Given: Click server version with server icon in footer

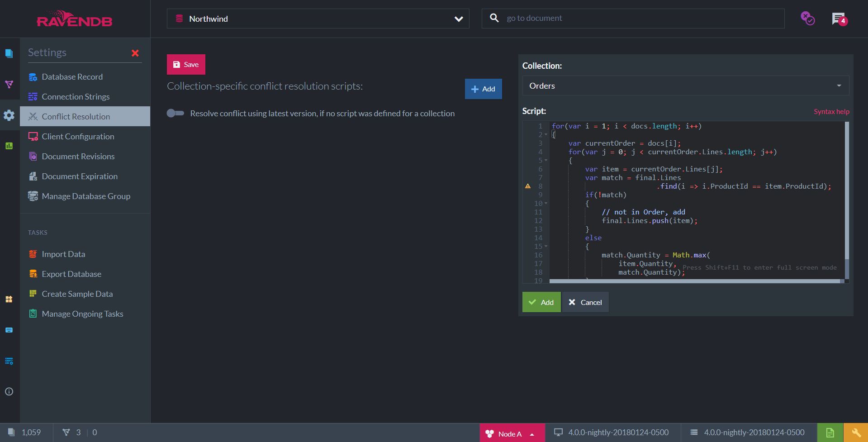Looking at the screenshot, I should [x=747, y=432].
